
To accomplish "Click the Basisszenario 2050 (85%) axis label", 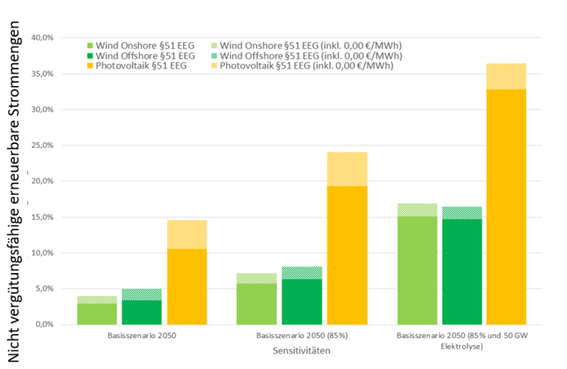I will (302, 336).
